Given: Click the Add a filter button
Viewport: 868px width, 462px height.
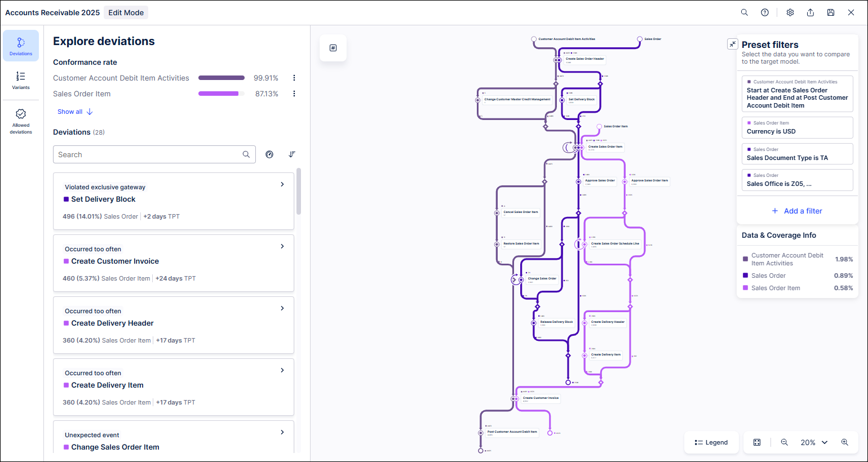Looking at the screenshot, I should (797, 211).
